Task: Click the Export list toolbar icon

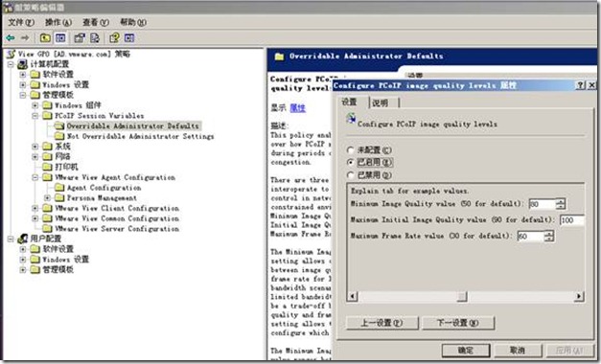Action: pos(95,38)
